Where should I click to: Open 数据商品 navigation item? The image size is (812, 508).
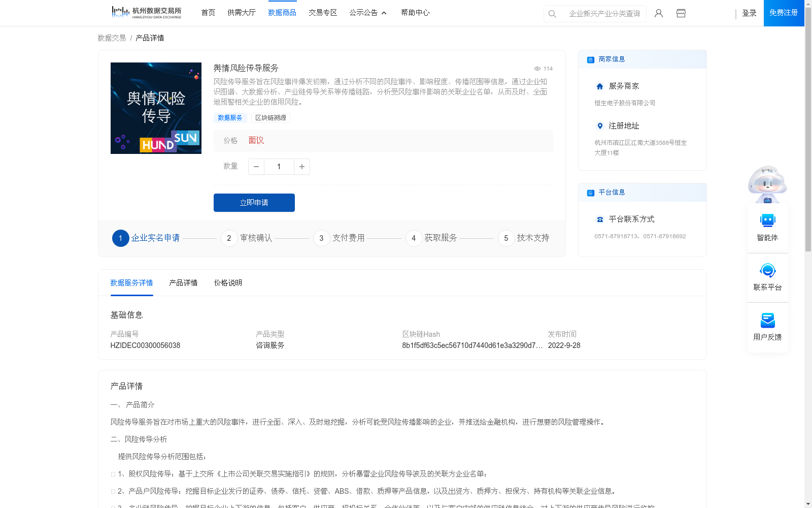(282, 13)
